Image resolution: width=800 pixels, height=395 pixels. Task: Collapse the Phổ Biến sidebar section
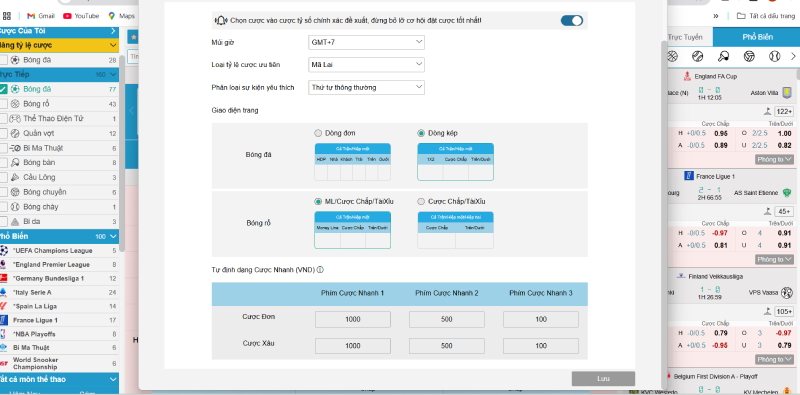tap(113, 237)
